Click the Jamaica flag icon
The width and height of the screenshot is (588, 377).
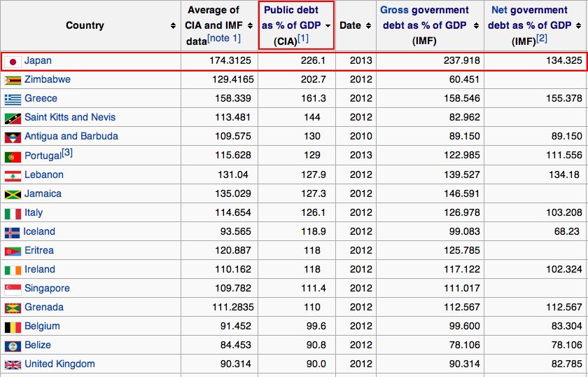13,194
